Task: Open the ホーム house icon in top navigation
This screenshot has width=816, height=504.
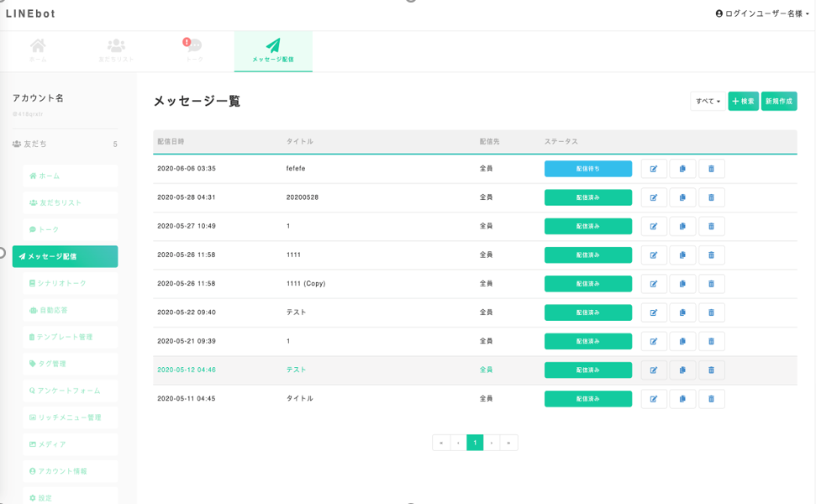Action: click(x=38, y=50)
